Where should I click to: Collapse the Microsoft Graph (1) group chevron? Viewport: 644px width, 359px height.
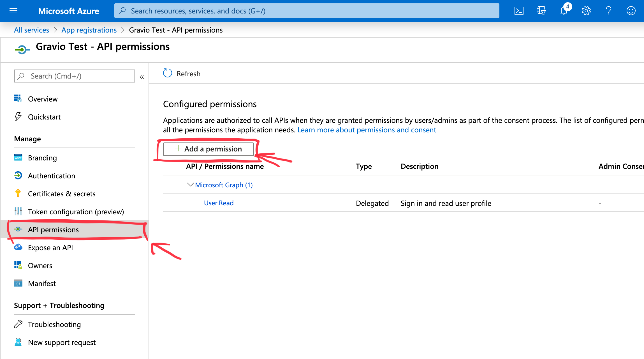[x=190, y=185]
